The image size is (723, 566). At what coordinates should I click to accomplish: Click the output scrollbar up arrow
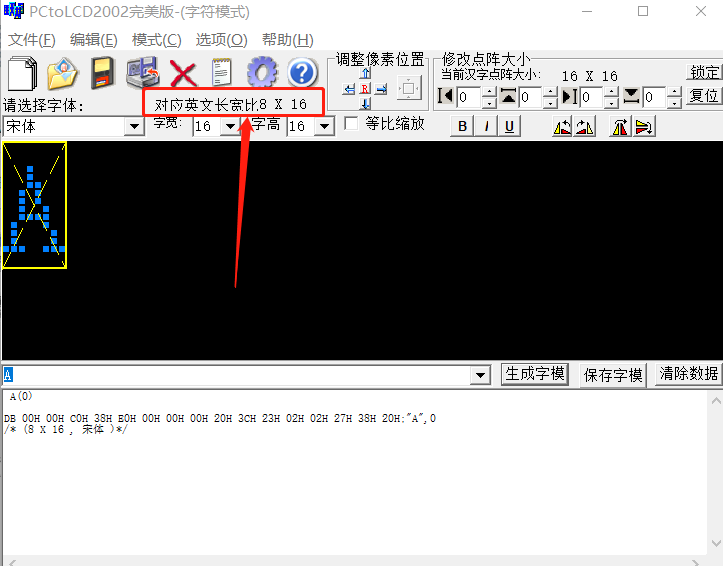716,401
